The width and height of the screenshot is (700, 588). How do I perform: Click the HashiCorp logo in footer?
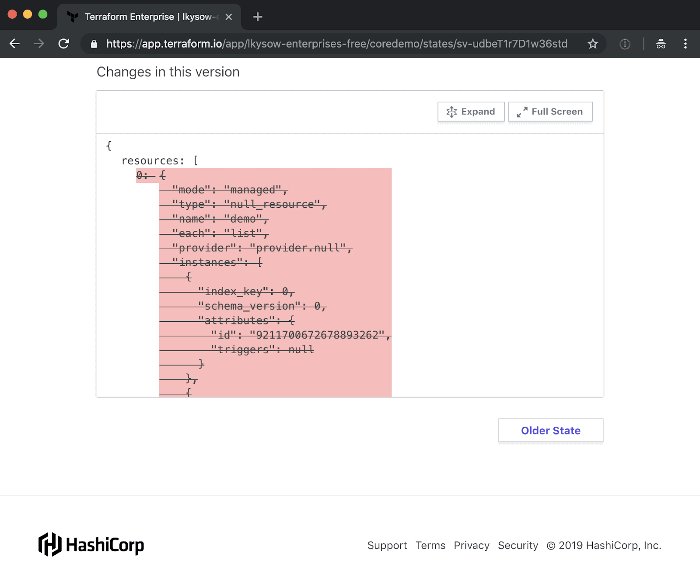point(91,545)
